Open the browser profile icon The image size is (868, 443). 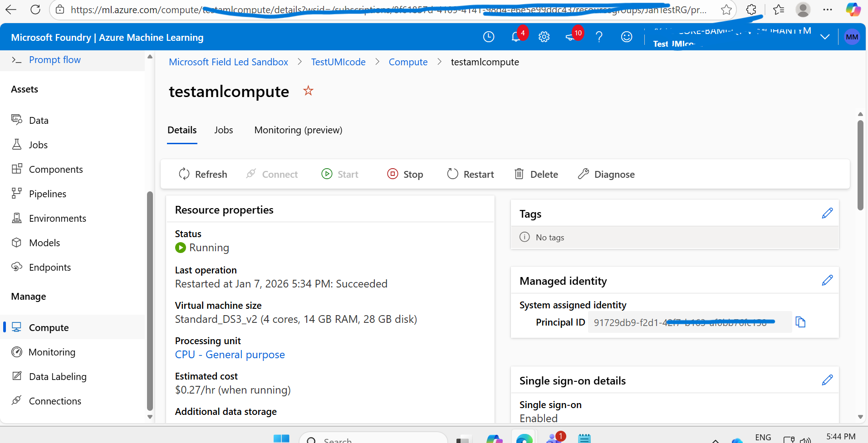[803, 10]
